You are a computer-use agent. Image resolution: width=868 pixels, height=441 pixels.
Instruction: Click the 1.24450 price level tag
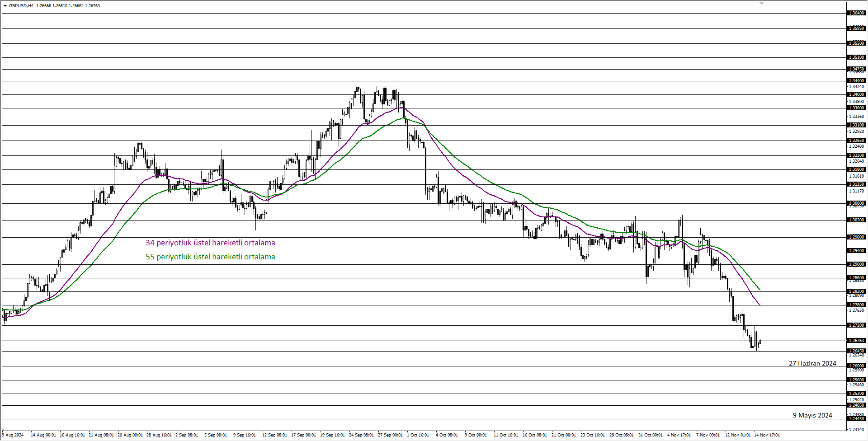click(x=856, y=419)
